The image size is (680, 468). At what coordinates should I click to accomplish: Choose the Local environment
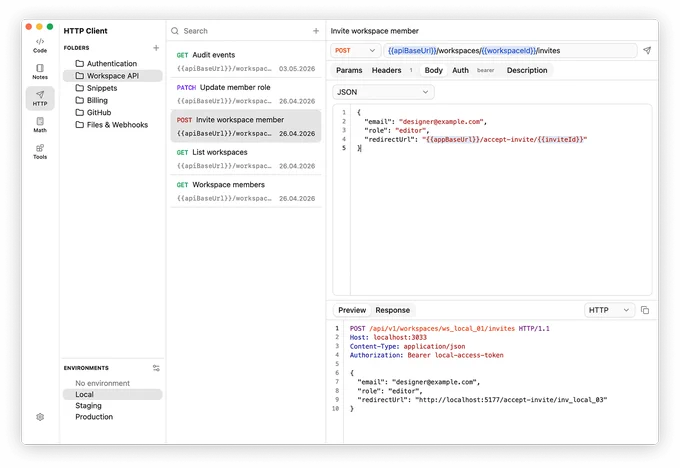(113, 394)
